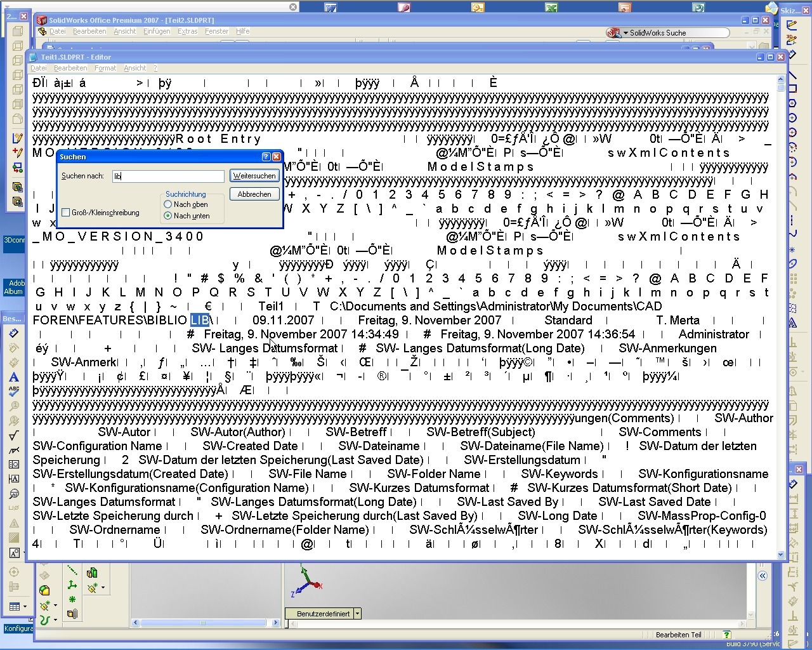Open the Extras menu in SolidWorks
812x650 pixels.
point(187,31)
